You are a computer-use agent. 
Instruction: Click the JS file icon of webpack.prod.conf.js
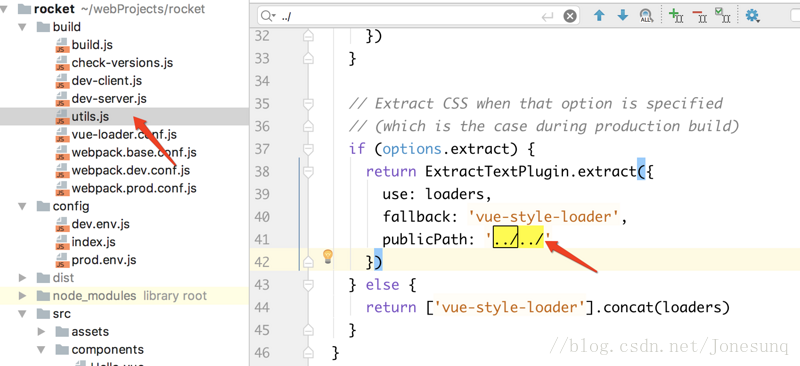coord(62,188)
